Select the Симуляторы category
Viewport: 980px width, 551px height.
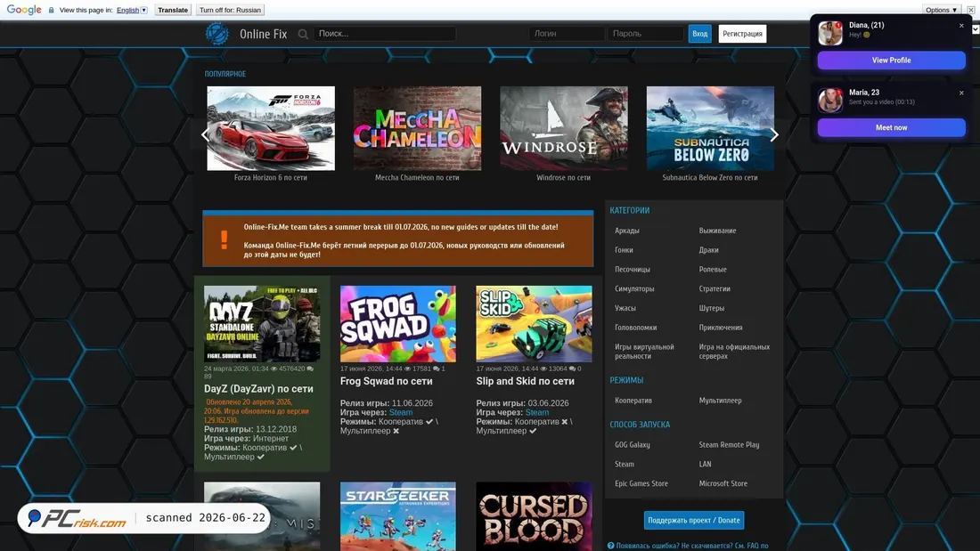tap(634, 288)
